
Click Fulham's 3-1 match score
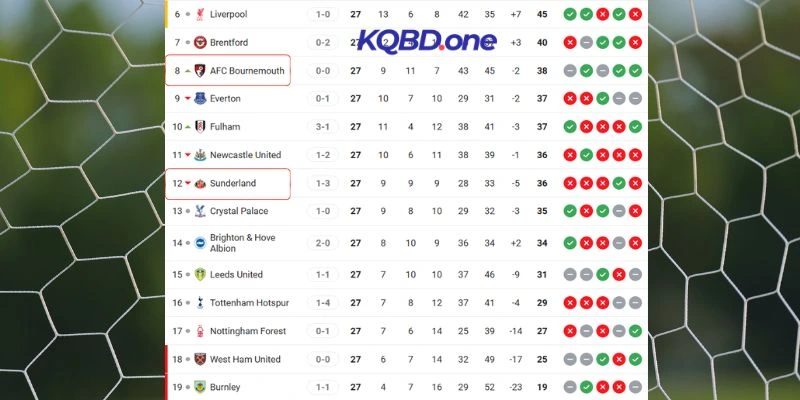pyautogui.click(x=323, y=127)
